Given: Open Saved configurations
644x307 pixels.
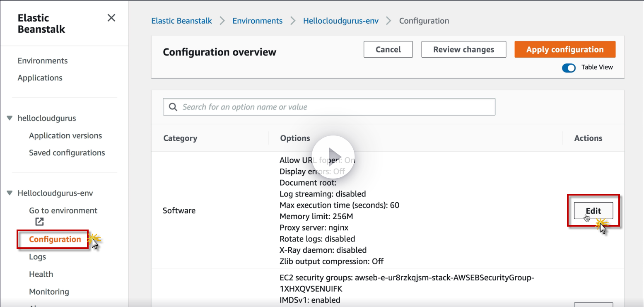Looking at the screenshot, I should [67, 153].
